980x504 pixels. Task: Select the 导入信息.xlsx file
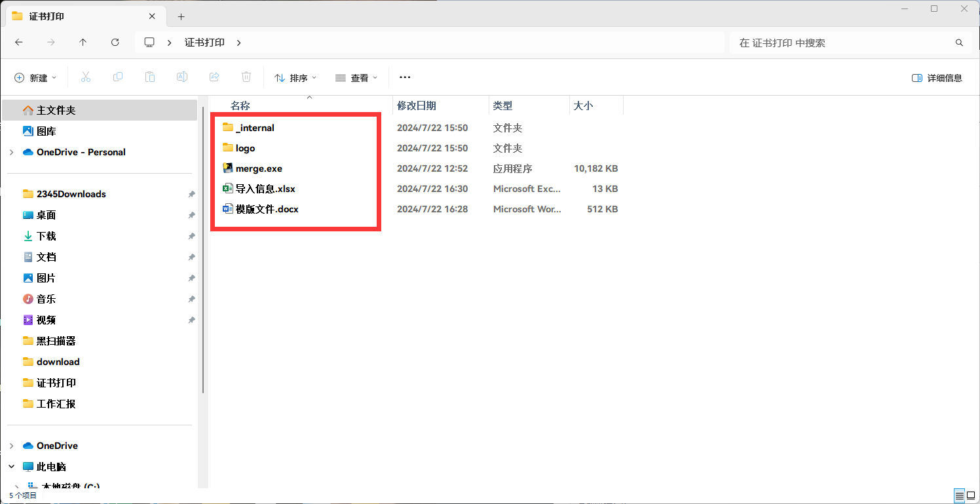click(265, 188)
